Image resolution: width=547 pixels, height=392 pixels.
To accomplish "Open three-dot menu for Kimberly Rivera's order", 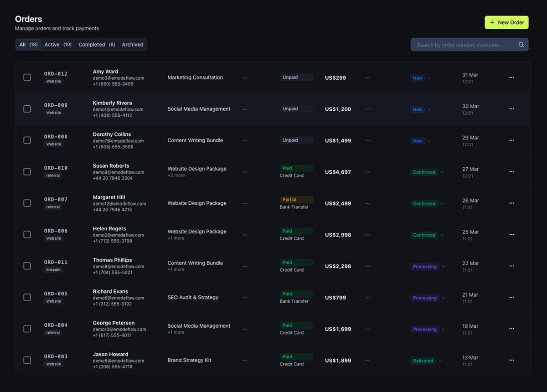I will point(511,109).
